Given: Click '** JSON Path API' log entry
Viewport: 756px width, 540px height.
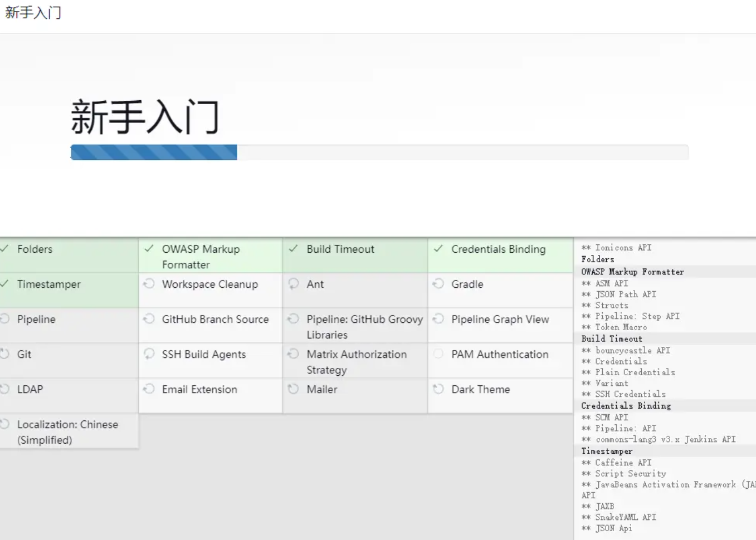Looking at the screenshot, I should (619, 294).
